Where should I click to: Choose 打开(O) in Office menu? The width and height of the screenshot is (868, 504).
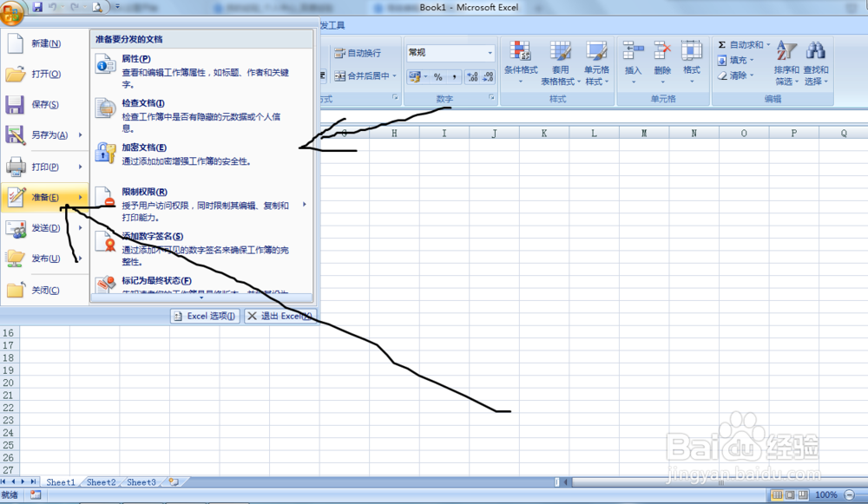45,74
